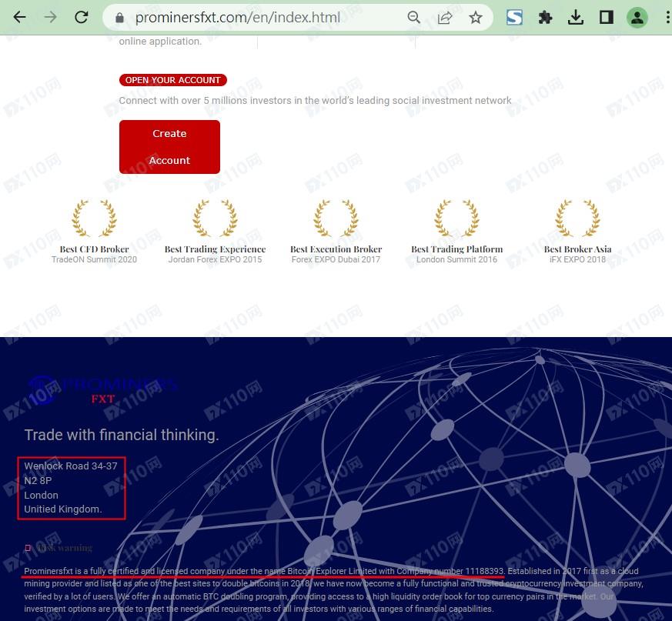Select the Best Execution Broker award
The height and width of the screenshot is (621, 672).
coord(336,231)
